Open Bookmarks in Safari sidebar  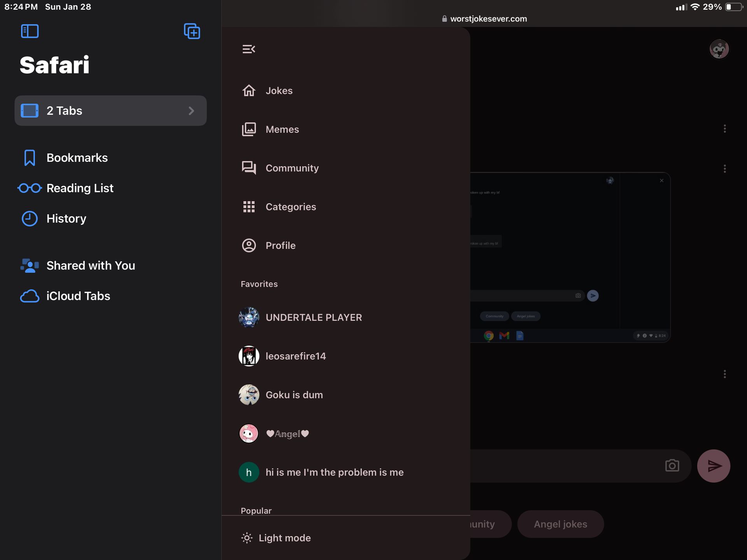[x=77, y=158]
